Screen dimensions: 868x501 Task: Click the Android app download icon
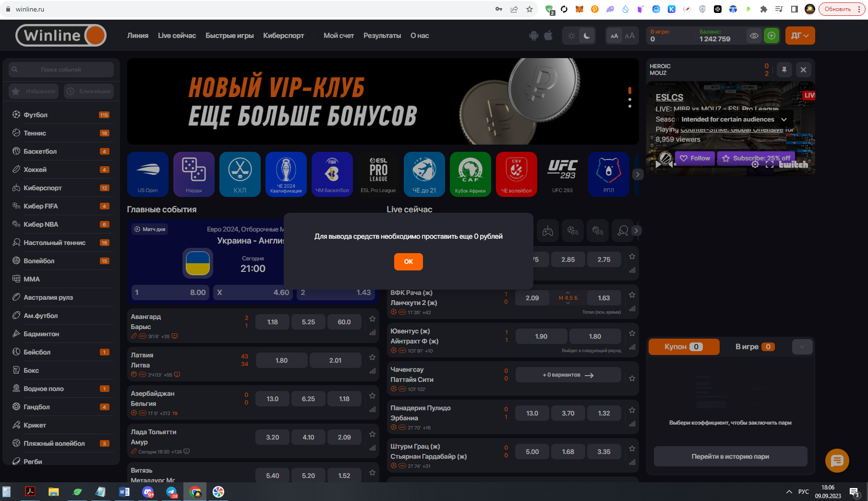[x=534, y=36]
